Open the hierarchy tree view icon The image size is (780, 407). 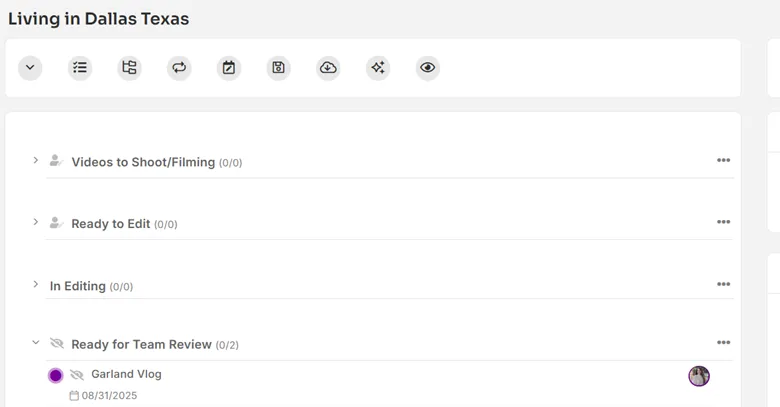pyautogui.click(x=129, y=68)
